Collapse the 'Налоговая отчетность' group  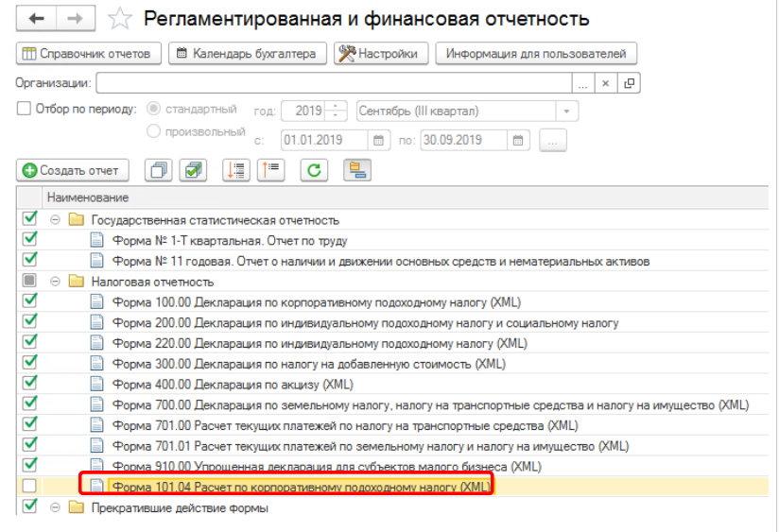[x=56, y=282]
